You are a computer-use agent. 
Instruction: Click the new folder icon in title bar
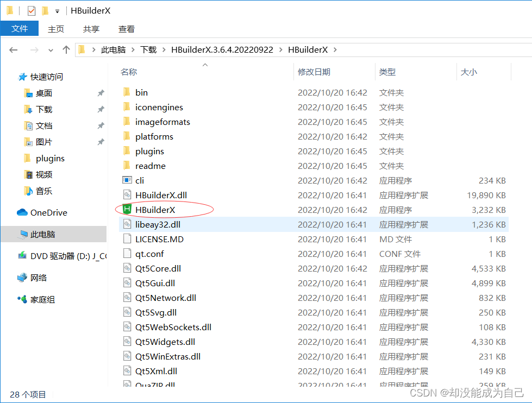pos(45,11)
